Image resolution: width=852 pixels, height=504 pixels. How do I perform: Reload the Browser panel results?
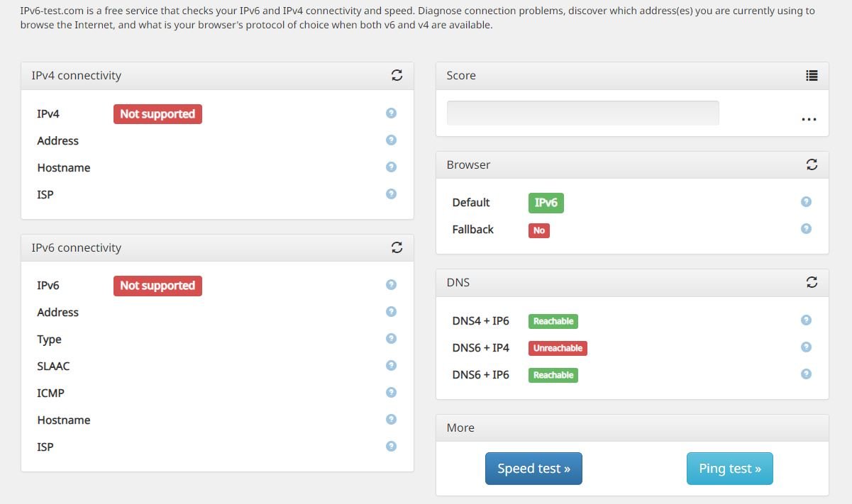[x=812, y=164]
